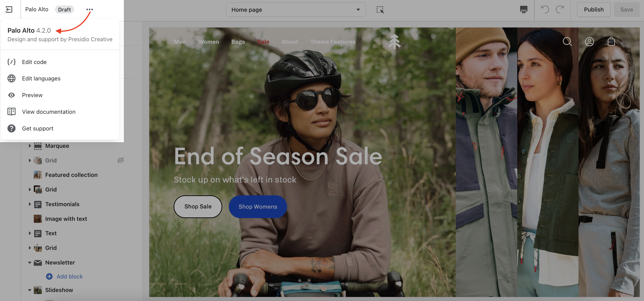Click Add block under Newsletter

point(70,276)
